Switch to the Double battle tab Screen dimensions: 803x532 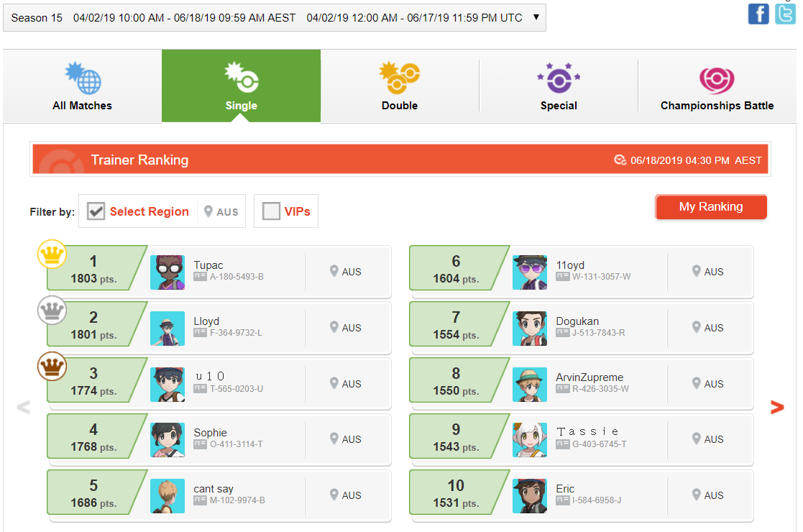[400, 86]
